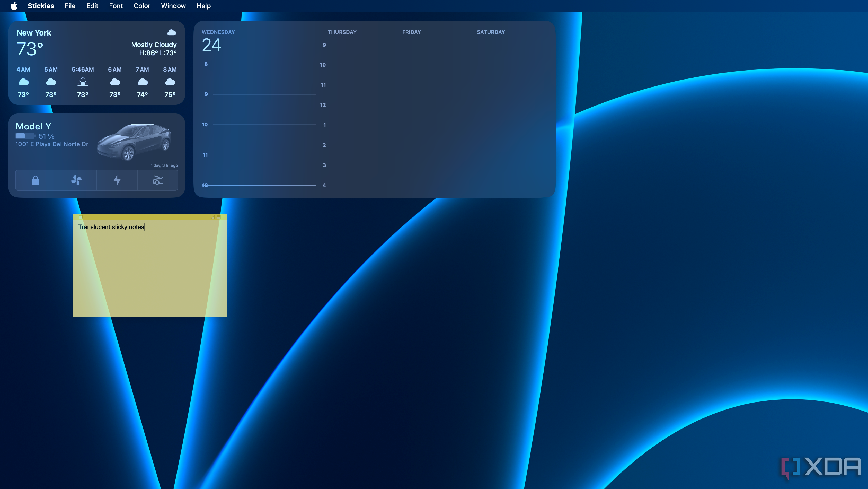Screen dimensions: 868x489
Task: Click the 12 hour label in multi-day hour column
Action: 323,105
